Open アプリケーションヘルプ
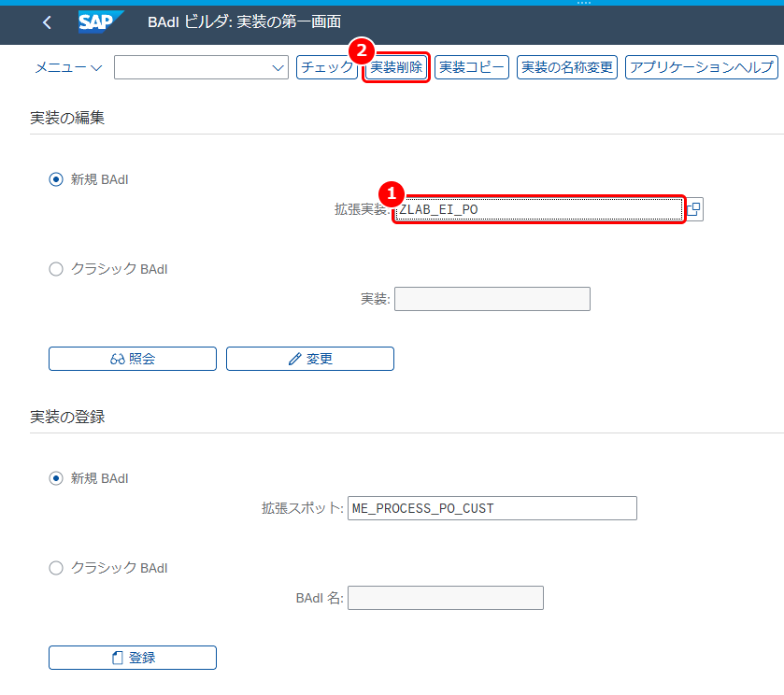 (x=702, y=67)
